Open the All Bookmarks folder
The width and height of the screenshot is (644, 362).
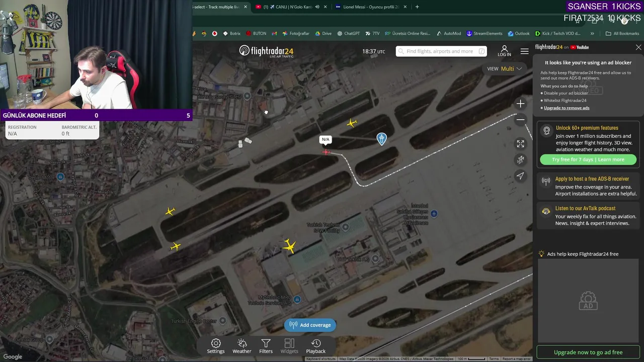click(622, 34)
